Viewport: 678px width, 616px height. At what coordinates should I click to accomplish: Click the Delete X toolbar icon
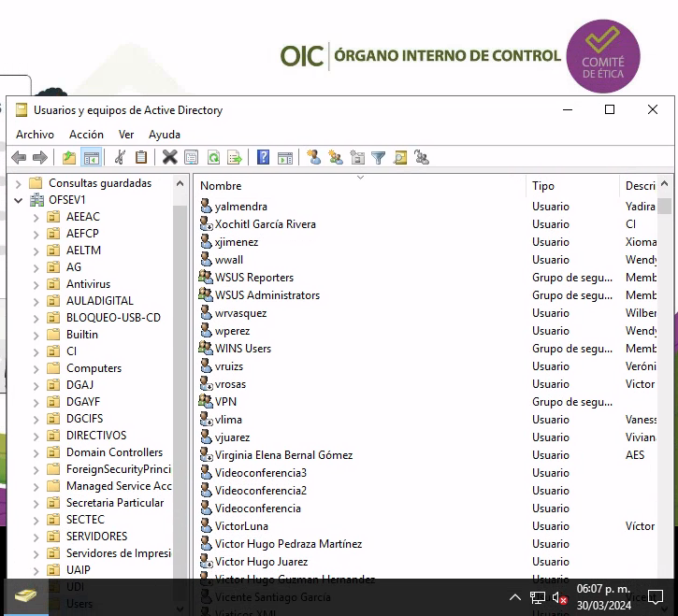(169, 157)
